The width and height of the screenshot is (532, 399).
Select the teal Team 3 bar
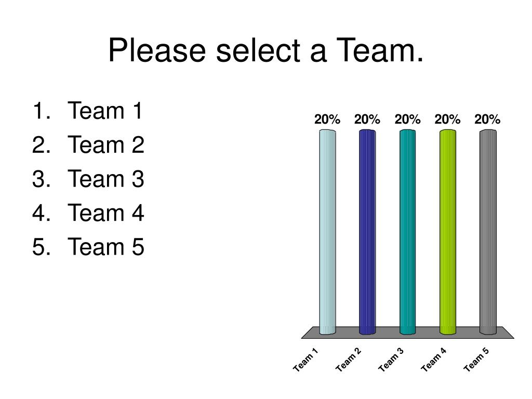407,232
